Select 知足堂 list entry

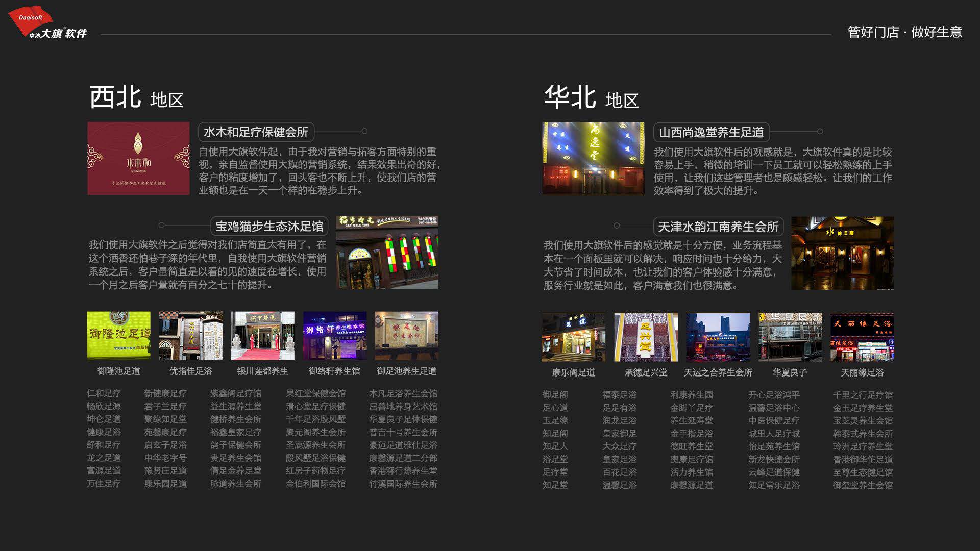click(555, 485)
